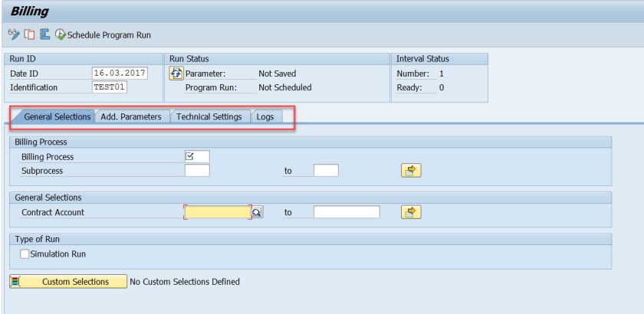This screenshot has width=644, height=314.
Task: Refresh the run status icon
Action: tap(176, 74)
